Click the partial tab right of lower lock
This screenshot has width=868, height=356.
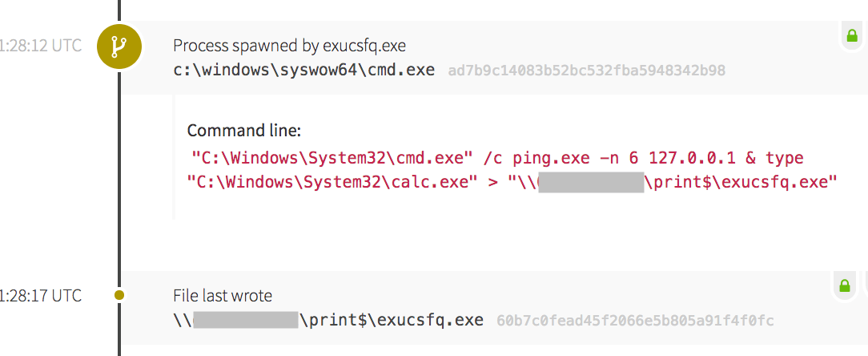(x=865, y=285)
